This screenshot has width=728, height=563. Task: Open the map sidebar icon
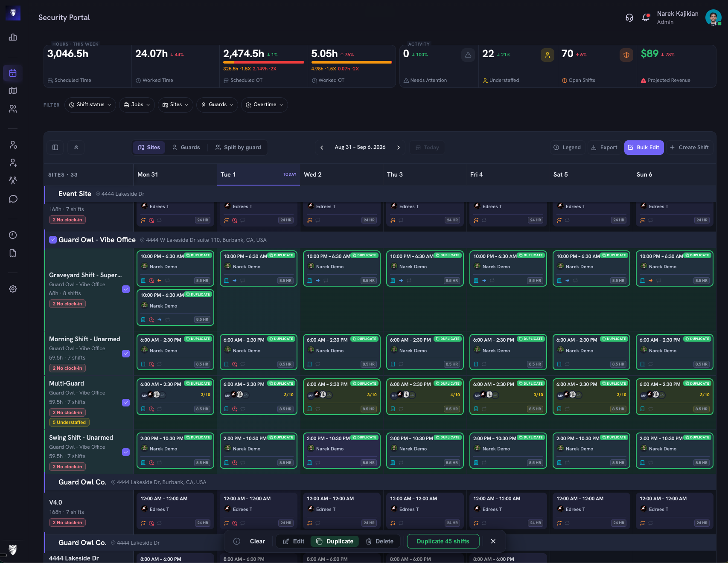13,91
